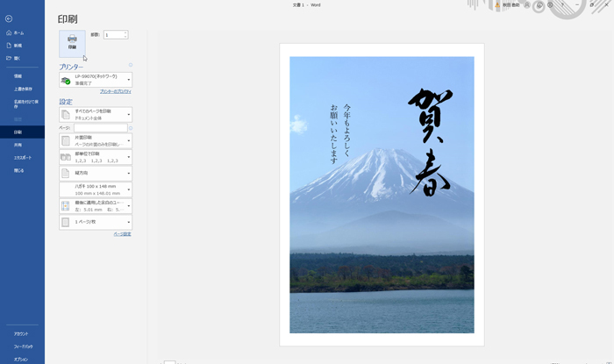This screenshot has width=614, height=364.
Task: Open the 部単位で印刷 collate dropdown
Action: pyautogui.click(x=128, y=157)
